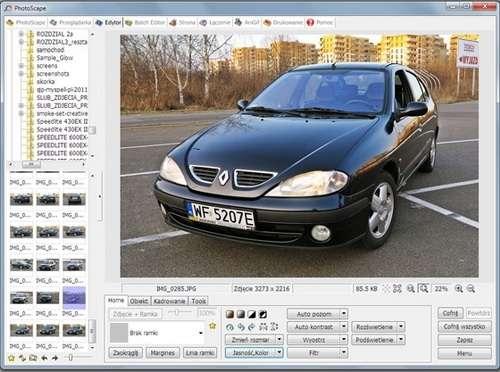This screenshot has width=500, height=372.
Task: Open the Filtr dropdown arrow
Action: pyautogui.click(x=343, y=352)
